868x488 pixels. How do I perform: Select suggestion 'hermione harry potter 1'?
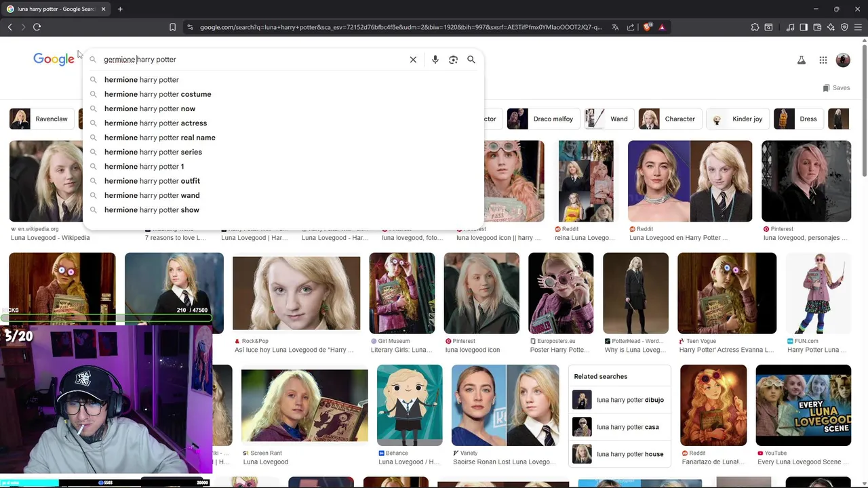[x=283, y=167]
